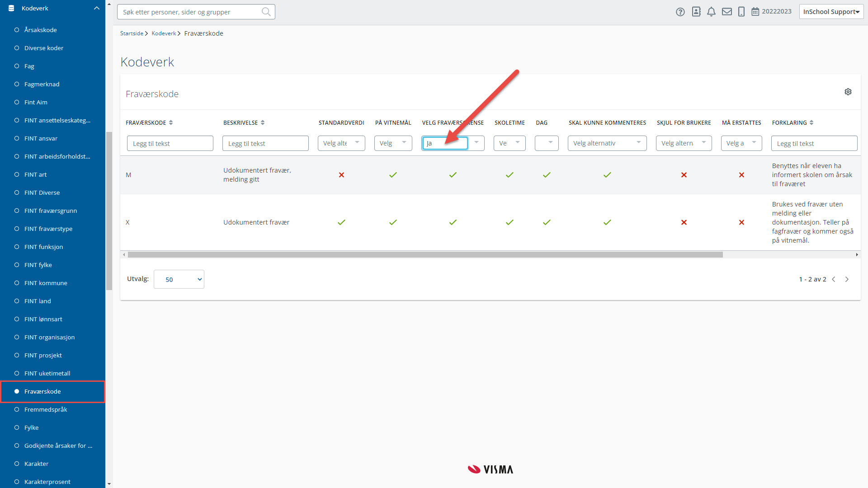
Task: Open the messages envelope icon
Action: (726, 12)
